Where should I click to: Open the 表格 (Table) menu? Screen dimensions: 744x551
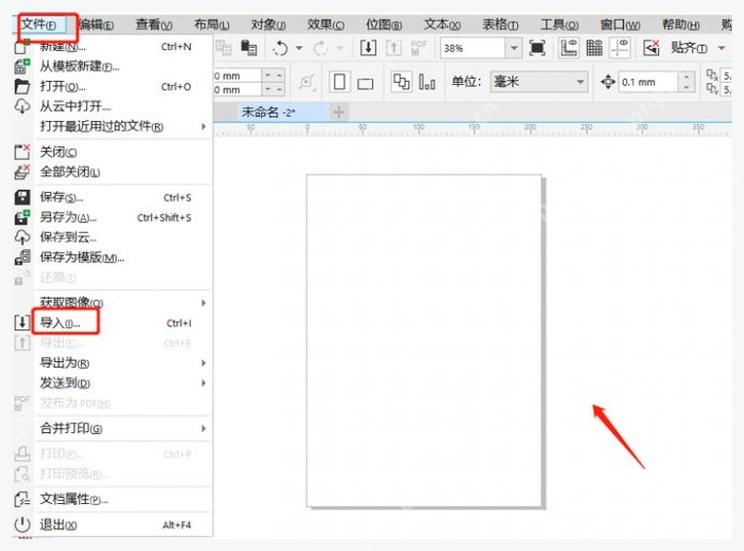pos(500,25)
